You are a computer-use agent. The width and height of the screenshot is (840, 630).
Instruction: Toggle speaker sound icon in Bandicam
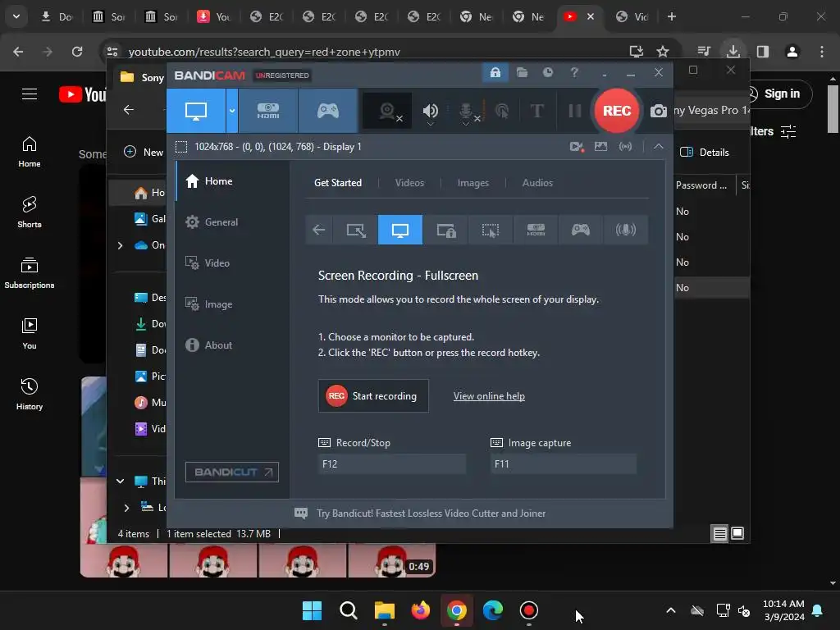[x=430, y=112]
